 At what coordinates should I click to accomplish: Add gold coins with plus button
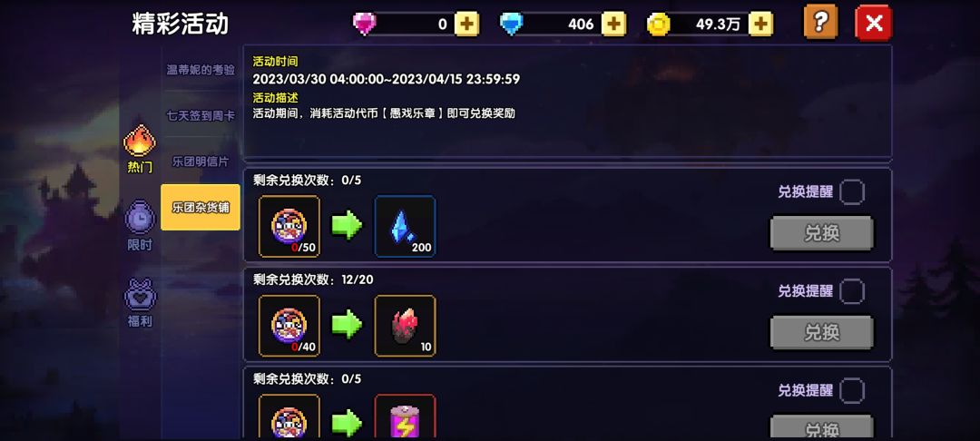pos(760,24)
